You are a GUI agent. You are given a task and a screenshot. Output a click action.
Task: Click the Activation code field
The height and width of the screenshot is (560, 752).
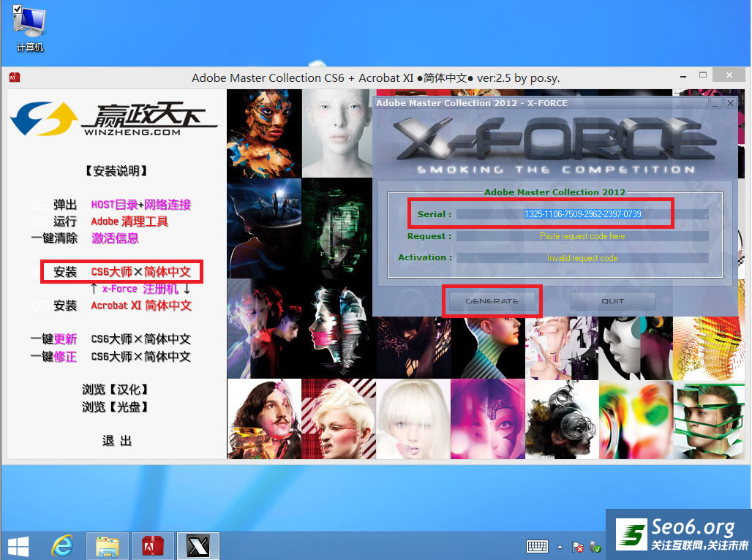[582, 258]
